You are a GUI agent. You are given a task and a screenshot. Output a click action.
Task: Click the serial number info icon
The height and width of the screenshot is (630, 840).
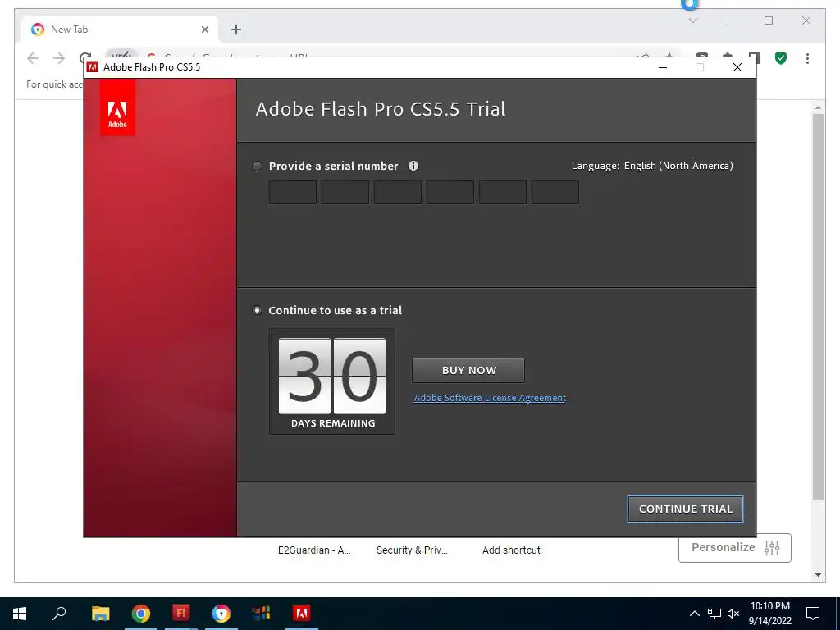[413, 166]
